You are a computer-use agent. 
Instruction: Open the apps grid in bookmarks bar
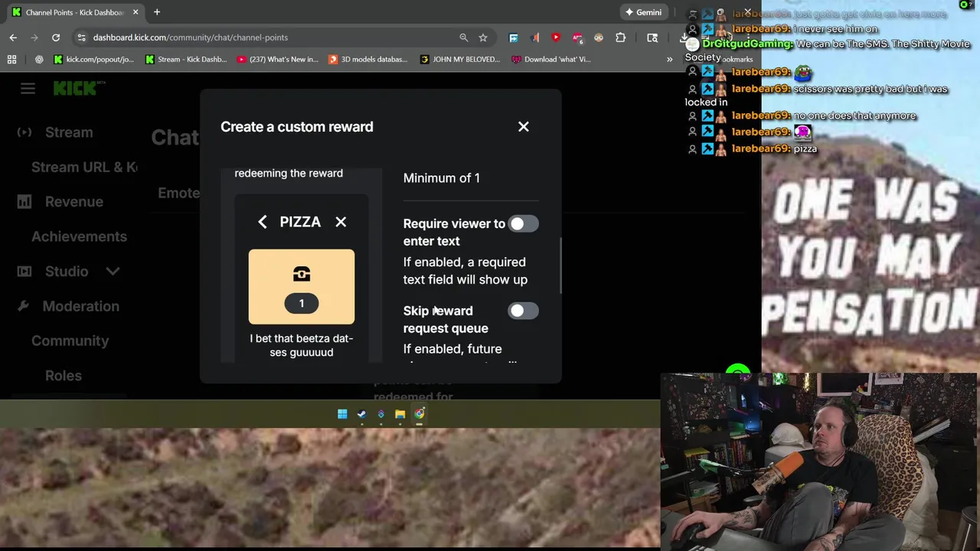tap(11, 59)
